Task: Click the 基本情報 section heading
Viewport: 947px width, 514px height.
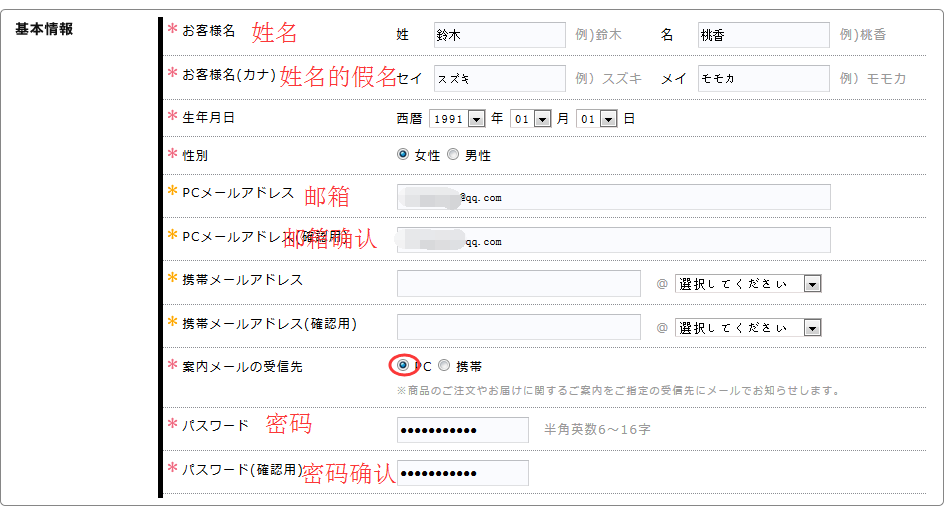Action: (x=44, y=29)
